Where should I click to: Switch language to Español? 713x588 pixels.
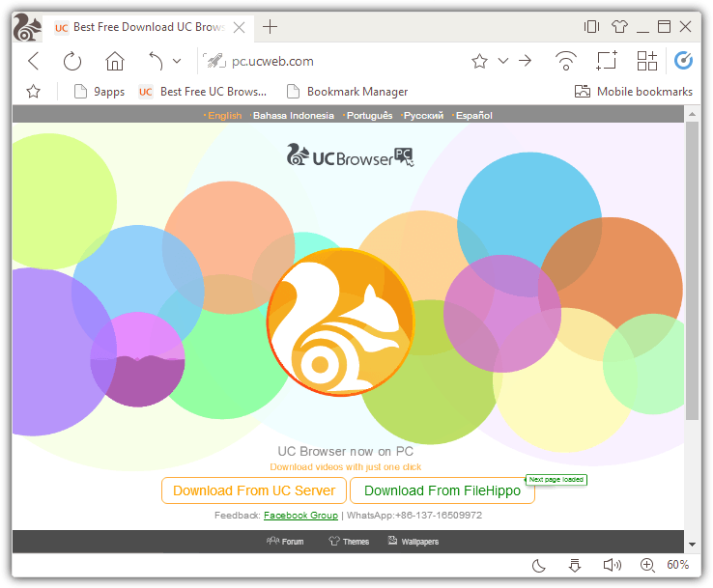pyautogui.click(x=473, y=116)
